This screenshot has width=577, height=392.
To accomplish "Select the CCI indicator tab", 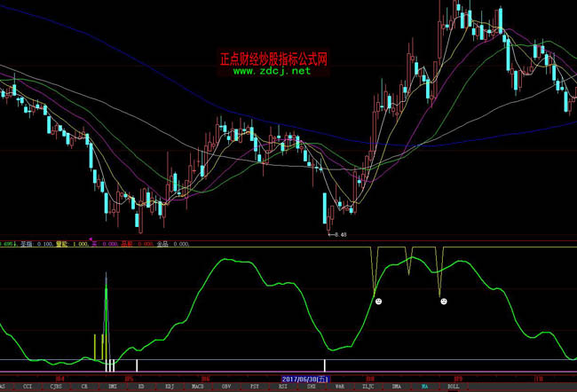I will pyautogui.click(x=28, y=388).
